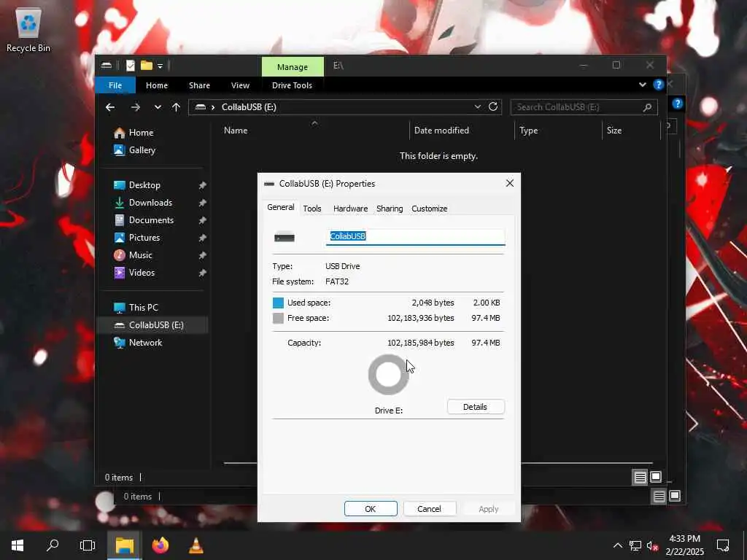The width and height of the screenshot is (747, 560).
Task: Switch to details view layout icon
Action: pos(640,477)
